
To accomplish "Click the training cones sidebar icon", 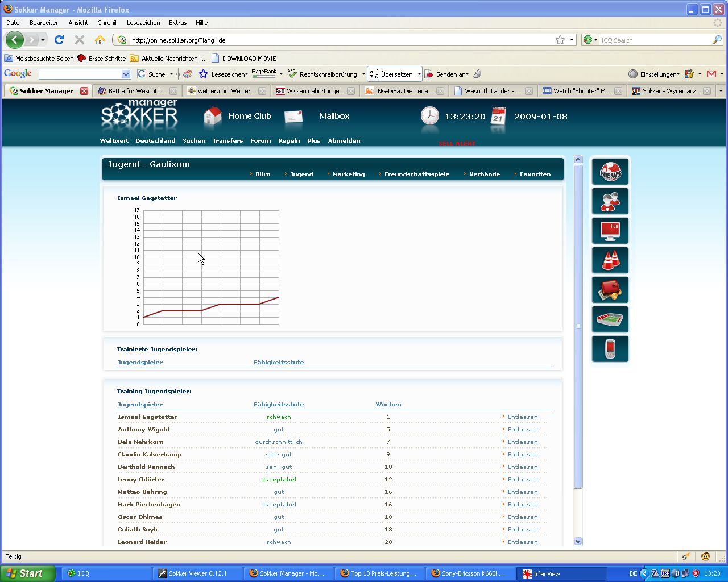I will tap(610, 260).
